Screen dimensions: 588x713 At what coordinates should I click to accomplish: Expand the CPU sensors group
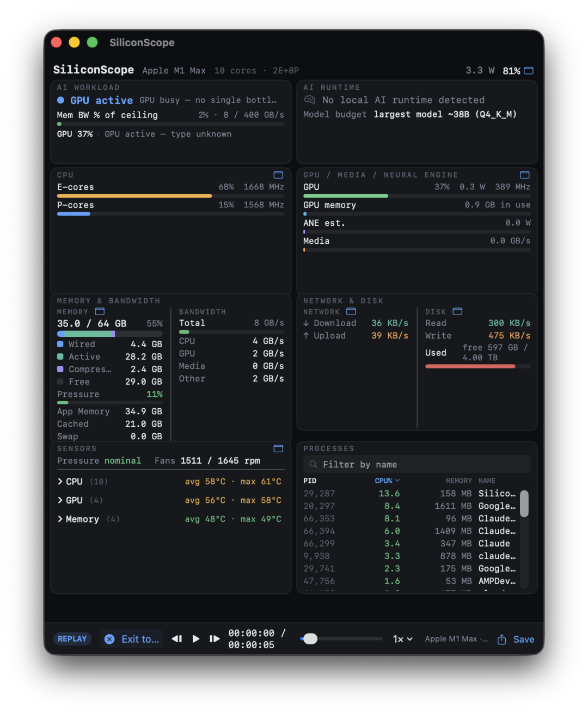tap(60, 482)
